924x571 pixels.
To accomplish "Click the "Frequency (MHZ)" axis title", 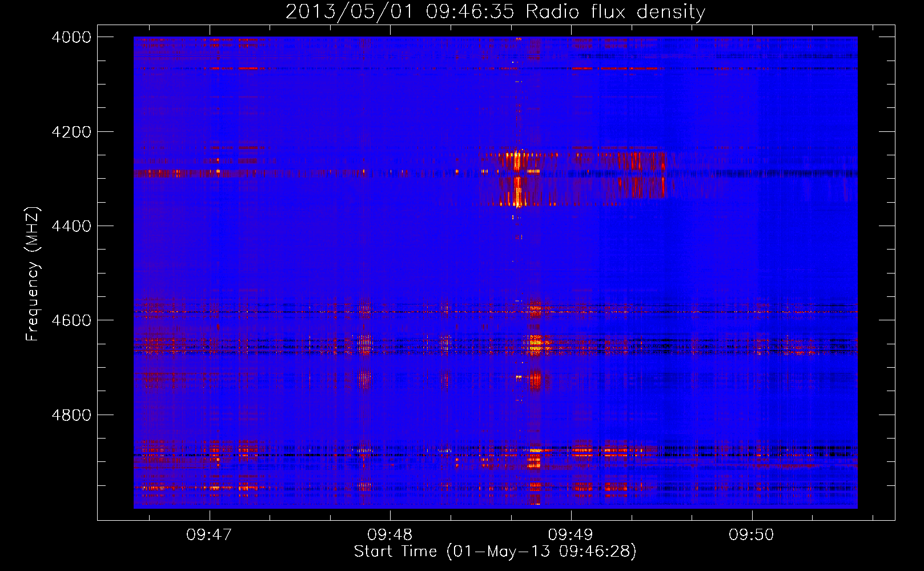I will click(x=33, y=274).
